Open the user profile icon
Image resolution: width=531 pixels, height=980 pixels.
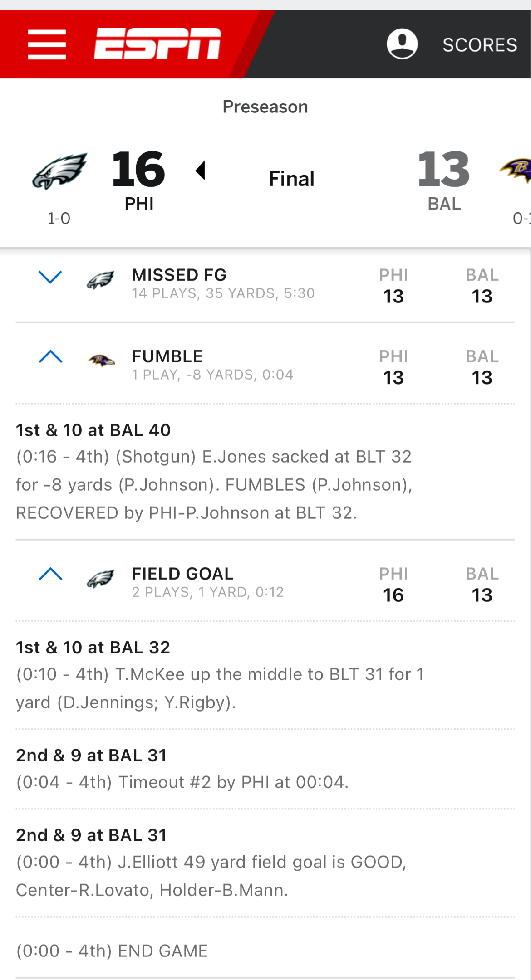[402, 44]
